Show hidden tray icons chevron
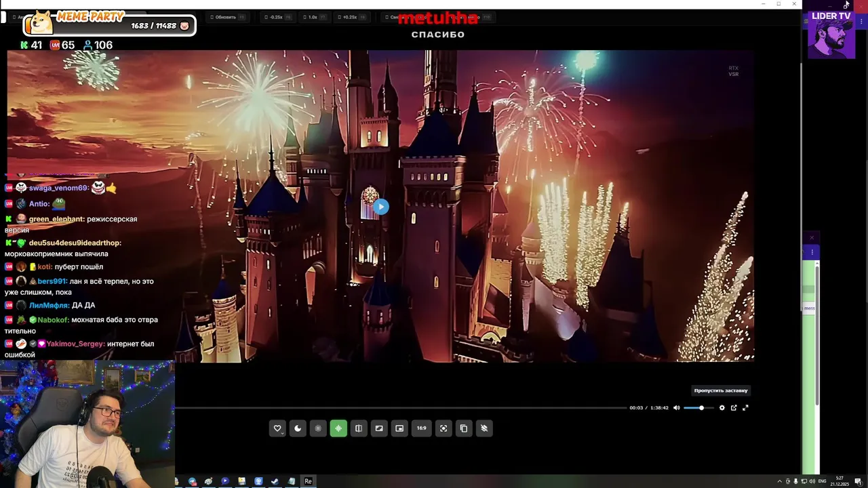The height and width of the screenshot is (488, 868). [x=779, y=481]
